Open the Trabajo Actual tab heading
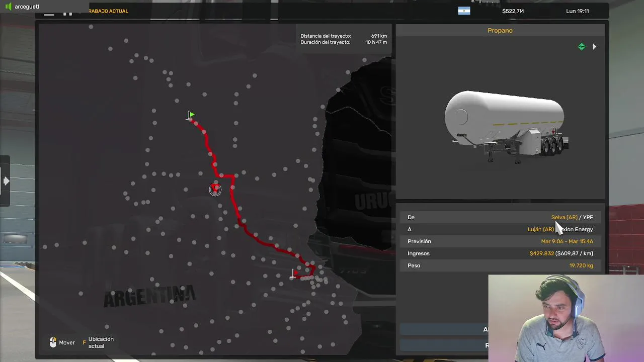This screenshot has width=644, height=362. point(108,11)
